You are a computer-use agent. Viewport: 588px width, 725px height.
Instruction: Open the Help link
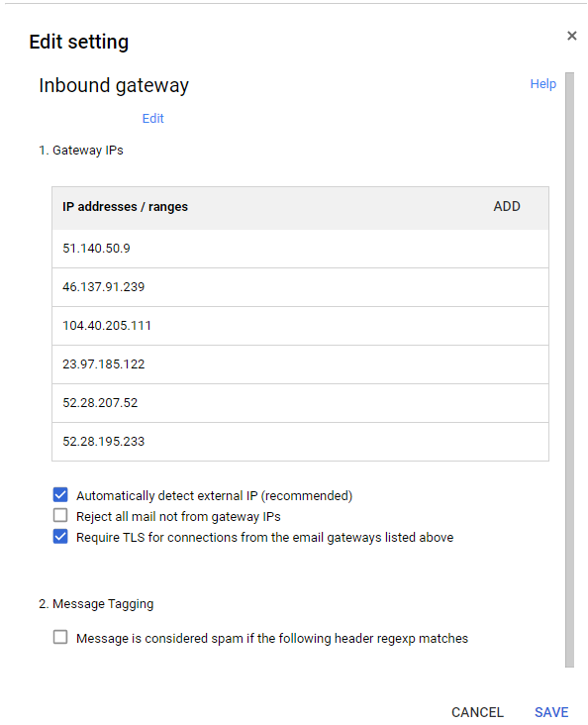(x=542, y=83)
